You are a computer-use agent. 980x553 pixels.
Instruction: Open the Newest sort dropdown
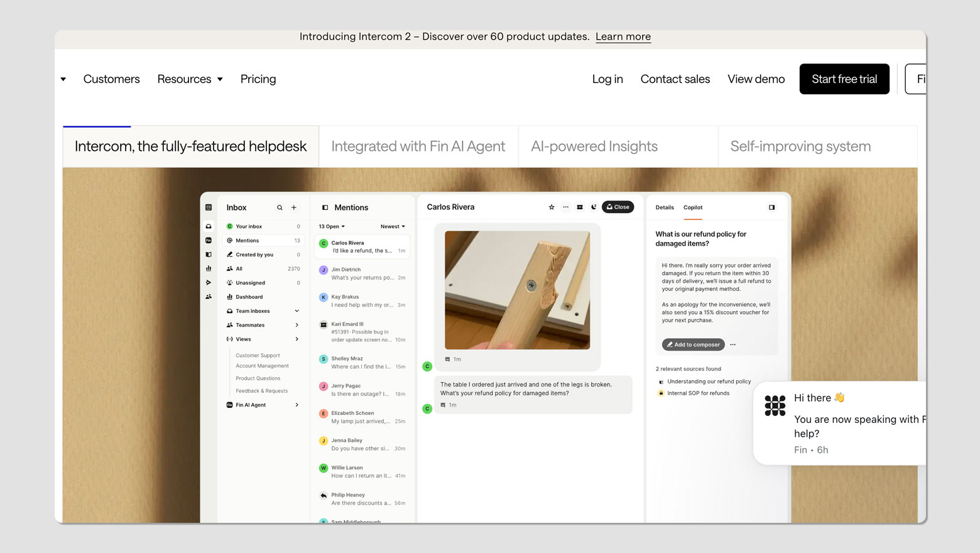[x=393, y=226]
